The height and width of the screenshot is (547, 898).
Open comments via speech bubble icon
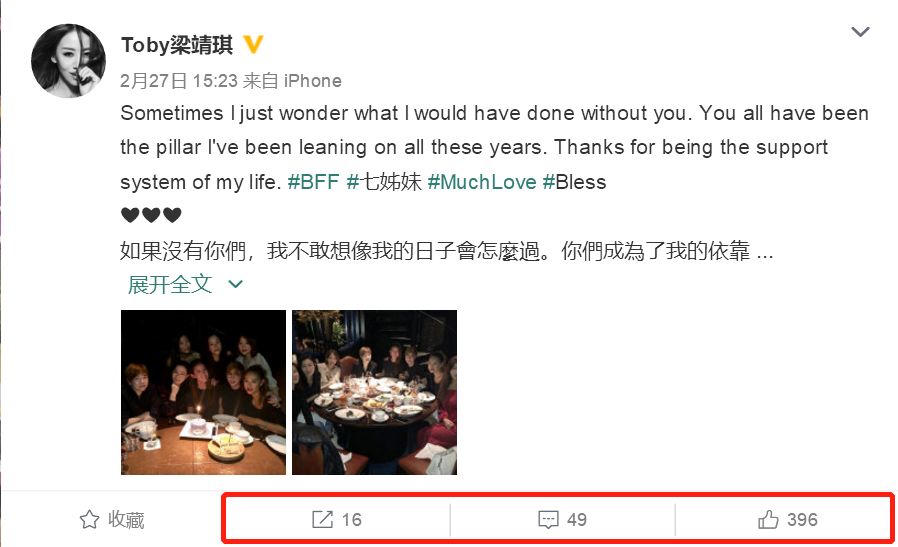coord(548,520)
